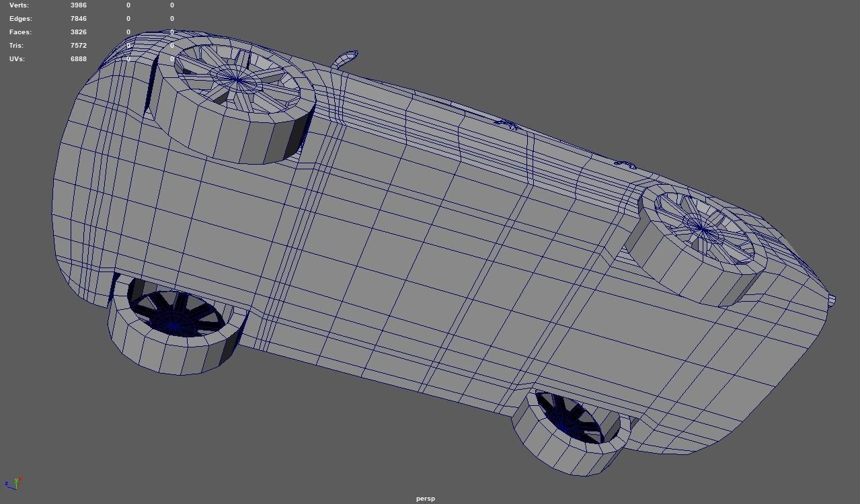Image resolution: width=860 pixels, height=504 pixels.
Task: Click the triangle count value 7572
Action: coord(79,46)
